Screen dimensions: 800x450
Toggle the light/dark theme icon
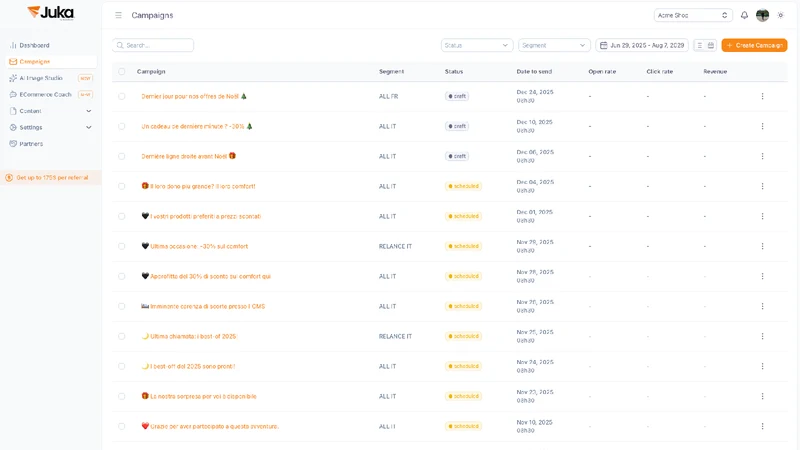coord(781,15)
